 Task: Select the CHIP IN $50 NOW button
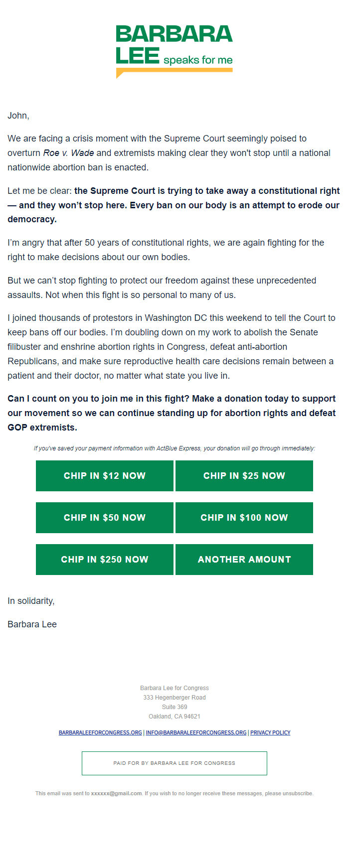[x=105, y=518]
